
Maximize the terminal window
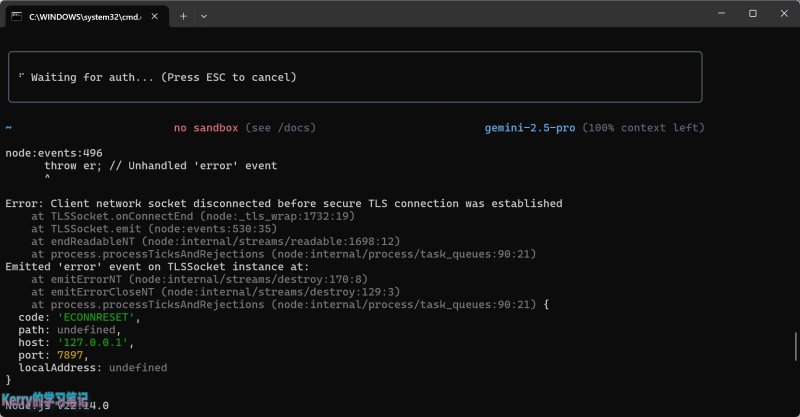pos(753,14)
